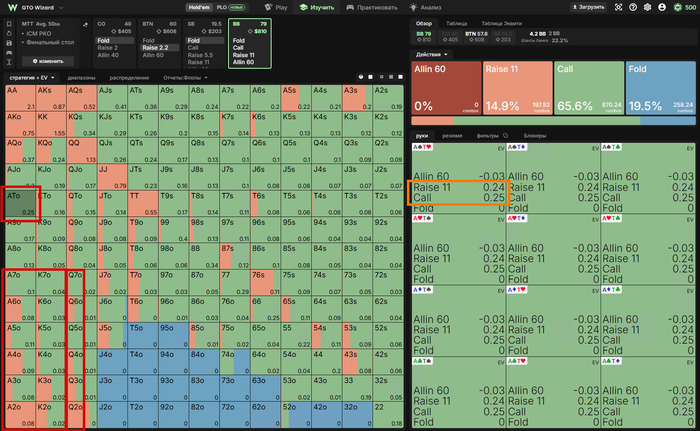Open the Блокеры tab
700x431 pixels.
535,135
